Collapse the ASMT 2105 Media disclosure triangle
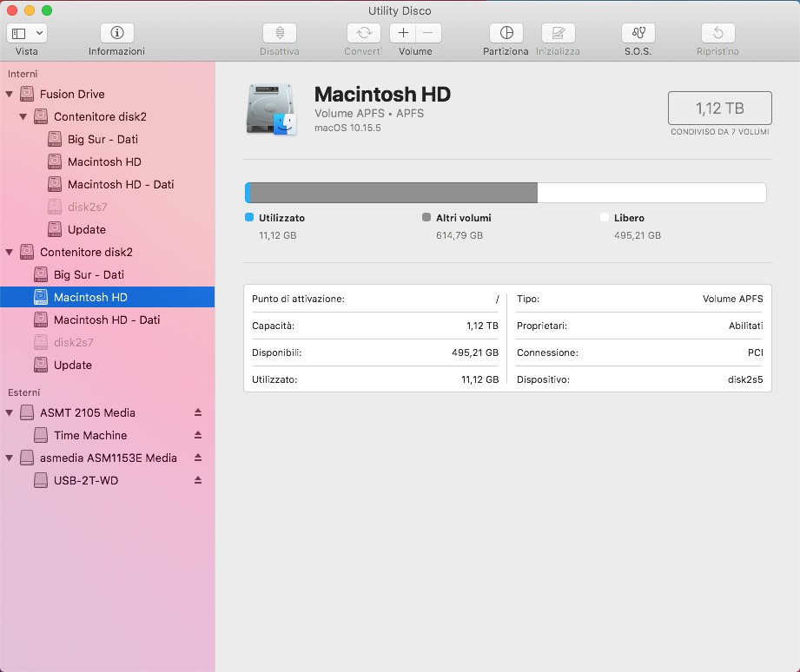Image resolution: width=800 pixels, height=672 pixels. (x=10, y=412)
